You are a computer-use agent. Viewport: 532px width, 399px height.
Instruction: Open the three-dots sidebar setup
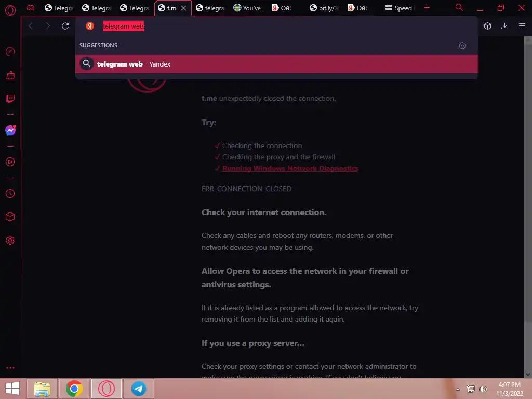pyautogui.click(x=10, y=368)
